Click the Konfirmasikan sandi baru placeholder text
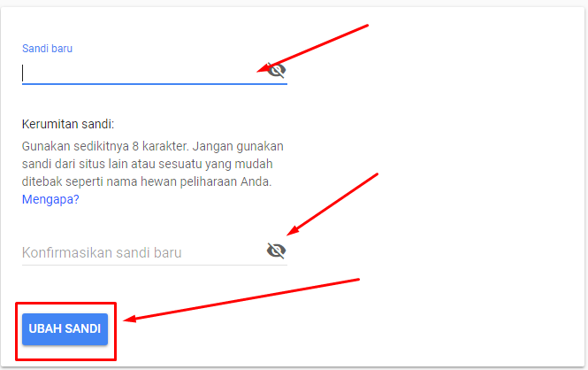 pyautogui.click(x=102, y=253)
